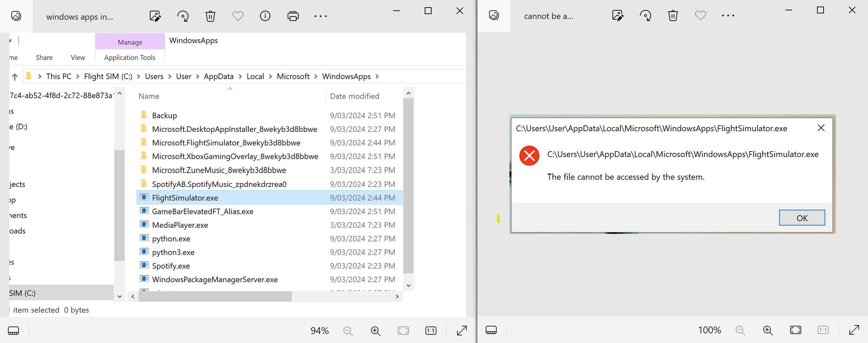Delete the 'windows apps in...' photo
This screenshot has height=343, width=868.
[210, 16]
